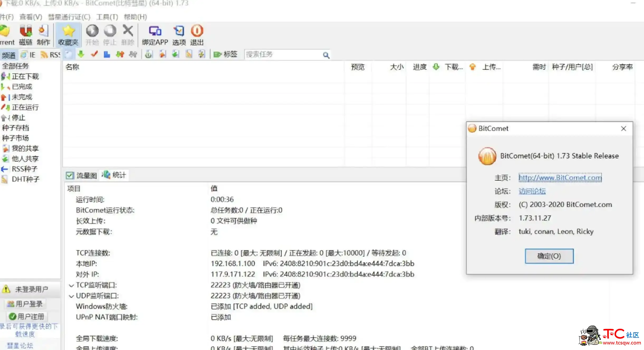This screenshot has width=644, height=350.
Task: Switch to the Statistics (统计) tab
Action: pos(114,175)
